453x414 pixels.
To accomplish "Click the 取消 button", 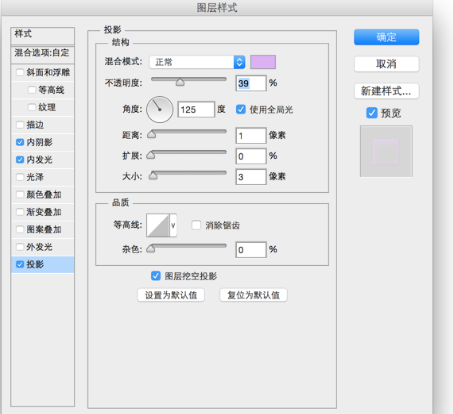I will click(x=386, y=64).
